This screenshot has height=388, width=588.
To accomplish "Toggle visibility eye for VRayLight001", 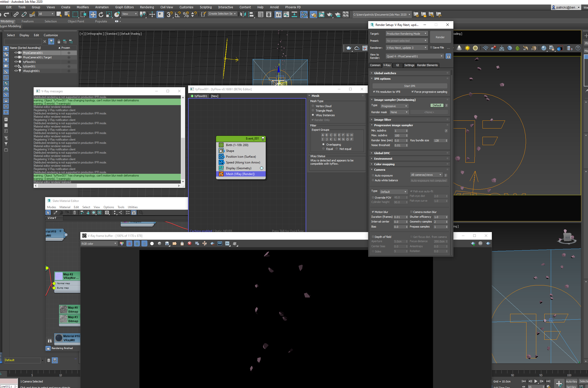I will click(x=16, y=71).
